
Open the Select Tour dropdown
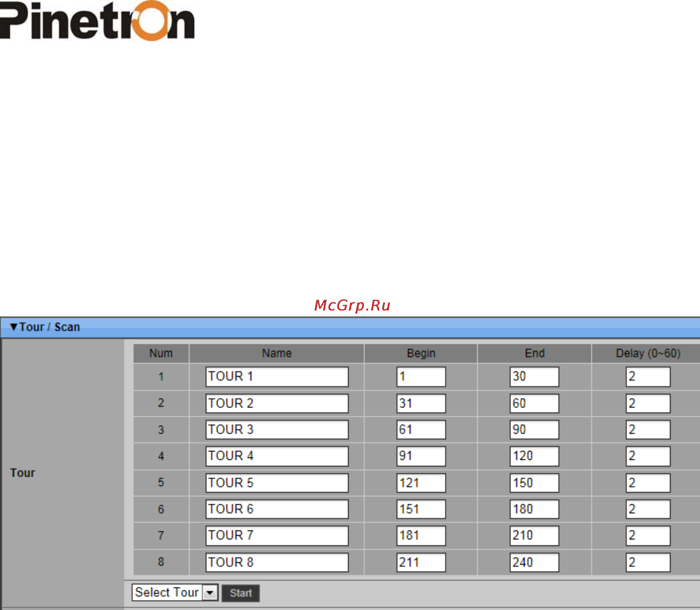click(x=175, y=592)
